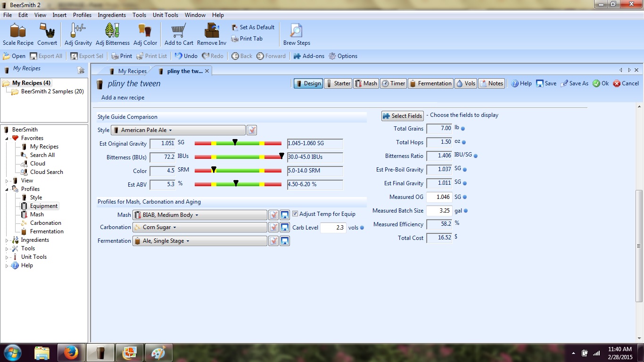Viewport: 644px width, 362px height.
Task: Collapse the Profiles tree node
Action: pyautogui.click(x=7, y=189)
